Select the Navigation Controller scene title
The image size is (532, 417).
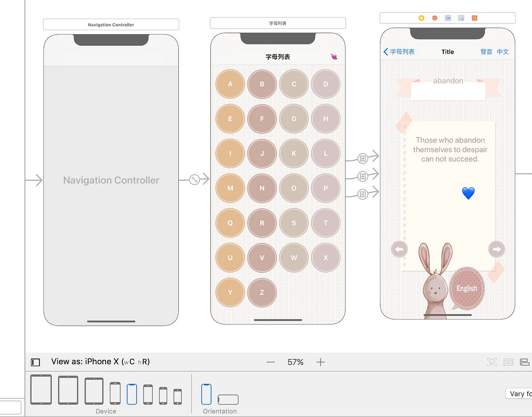point(111,25)
